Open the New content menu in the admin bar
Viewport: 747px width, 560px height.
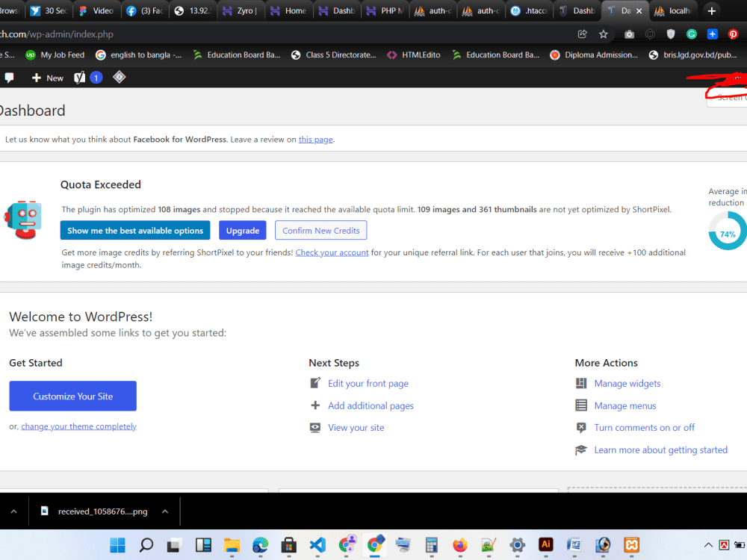[x=47, y=78]
